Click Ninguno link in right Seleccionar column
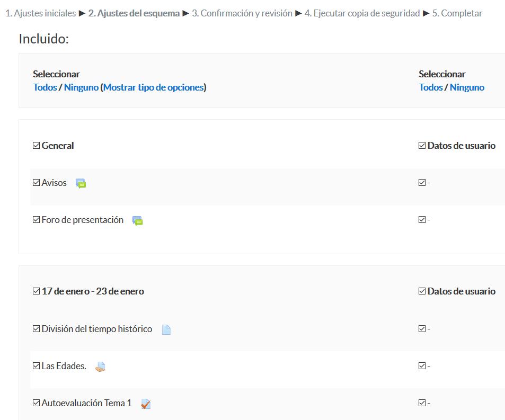 (467, 87)
